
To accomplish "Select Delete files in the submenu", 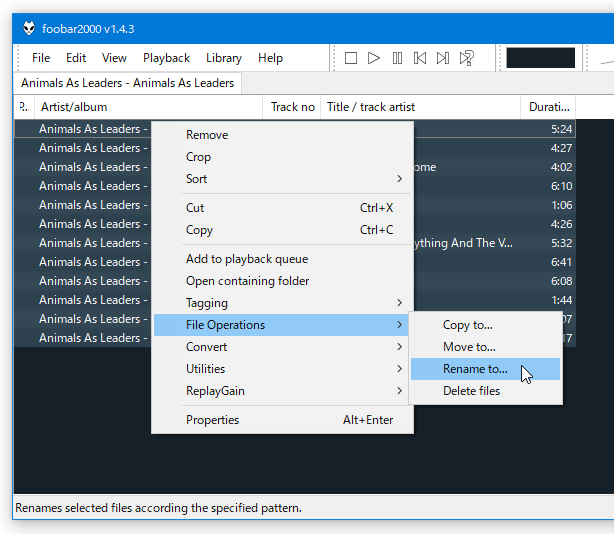I will 486,391.
